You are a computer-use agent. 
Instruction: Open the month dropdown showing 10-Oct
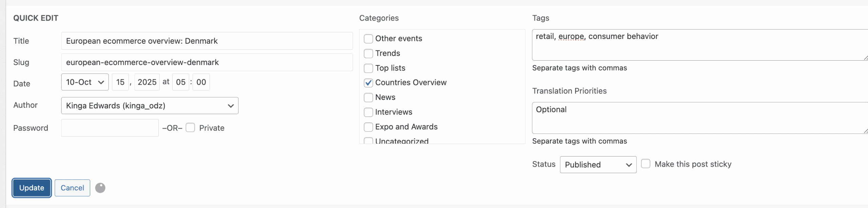click(85, 82)
